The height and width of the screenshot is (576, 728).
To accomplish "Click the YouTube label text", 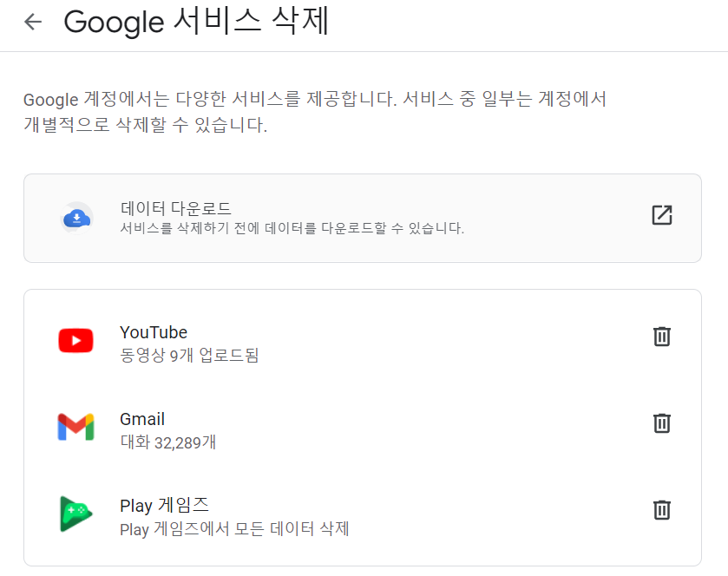I will click(x=153, y=331).
